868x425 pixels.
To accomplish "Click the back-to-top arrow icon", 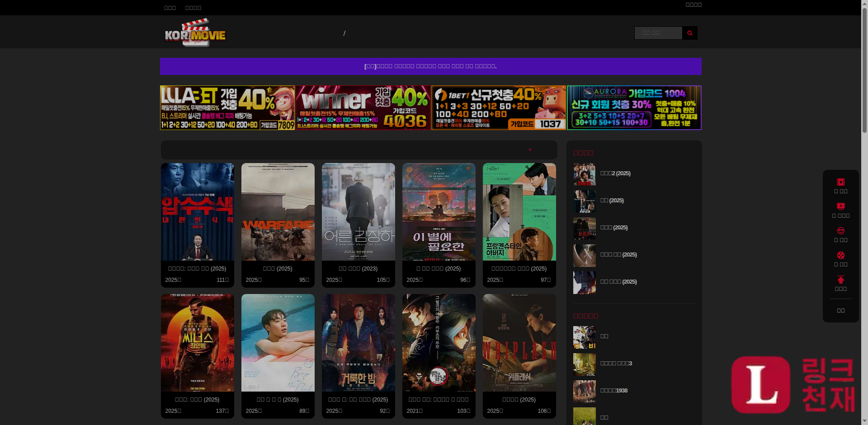I will (841, 280).
